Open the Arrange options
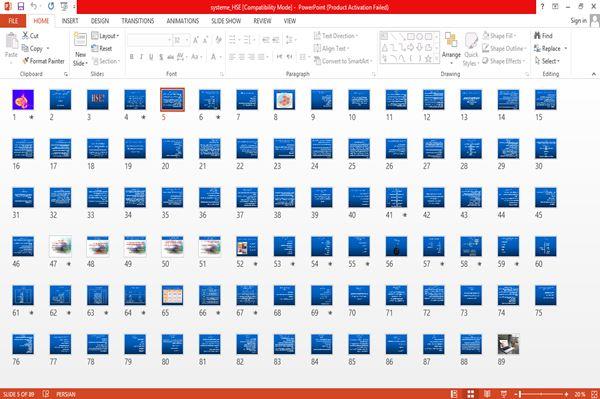 click(451, 48)
